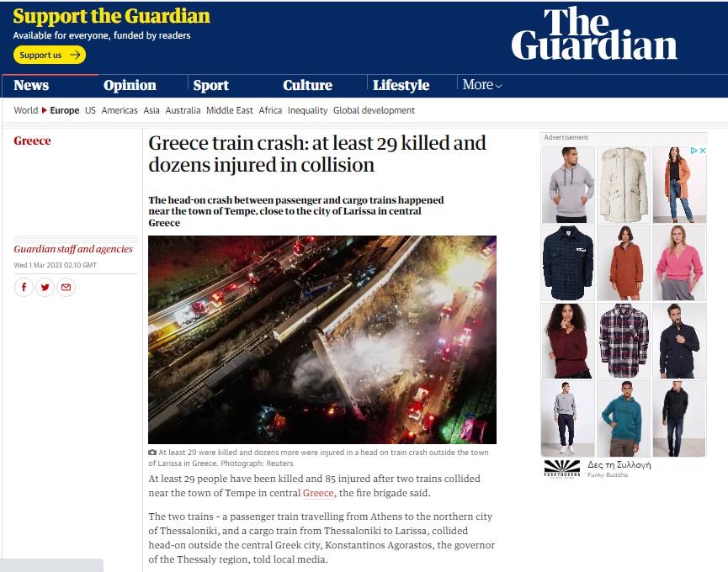728x572 pixels.
Task: Open Guardian staff and agencies author link
Action: pyautogui.click(x=73, y=249)
